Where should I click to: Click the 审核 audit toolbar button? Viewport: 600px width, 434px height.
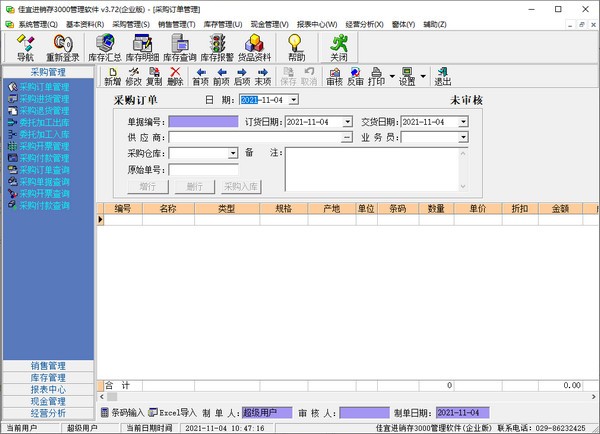(x=334, y=76)
